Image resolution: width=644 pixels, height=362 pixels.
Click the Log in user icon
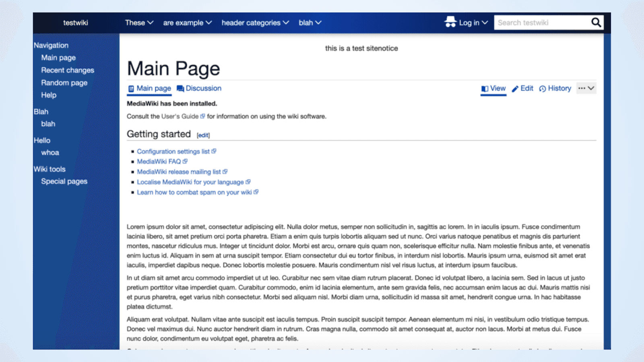coord(451,22)
